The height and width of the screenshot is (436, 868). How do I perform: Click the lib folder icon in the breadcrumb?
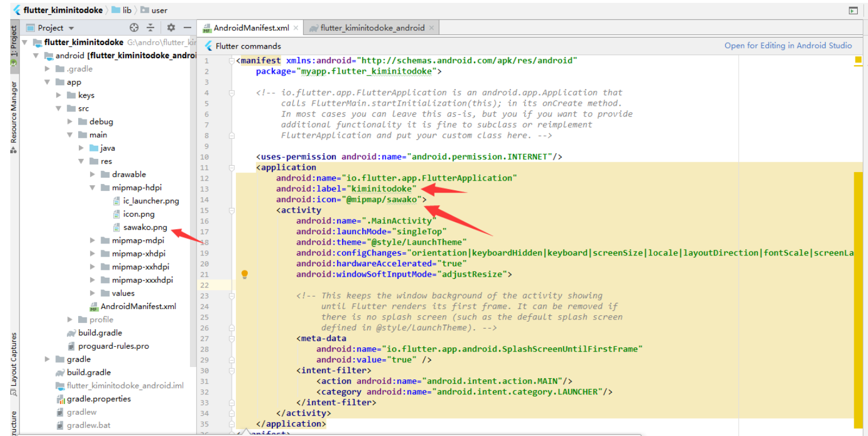coord(116,10)
